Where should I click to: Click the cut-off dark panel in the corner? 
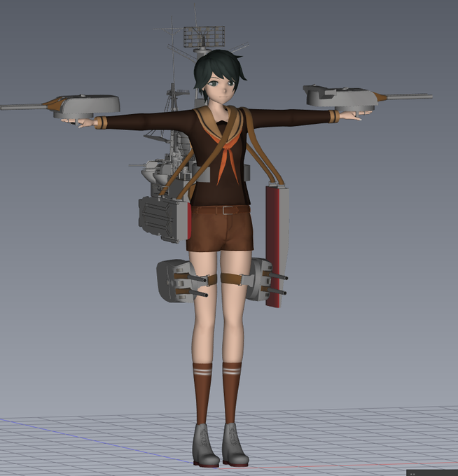pos(432,472)
